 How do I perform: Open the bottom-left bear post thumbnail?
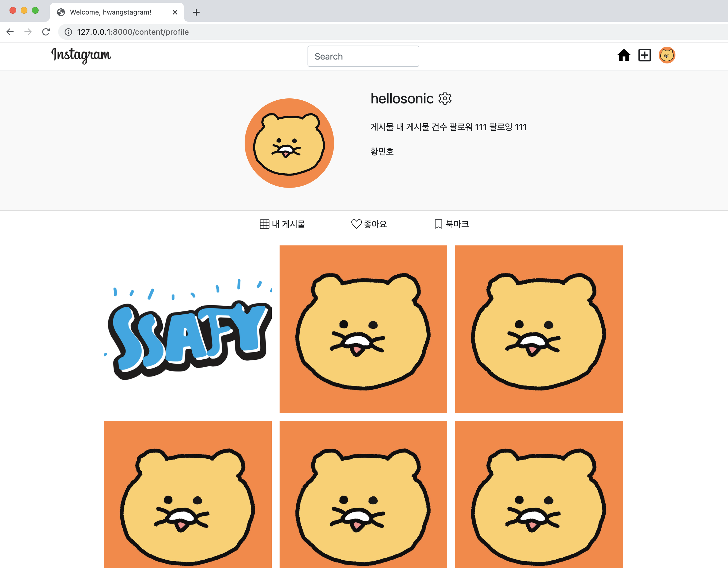point(188,495)
